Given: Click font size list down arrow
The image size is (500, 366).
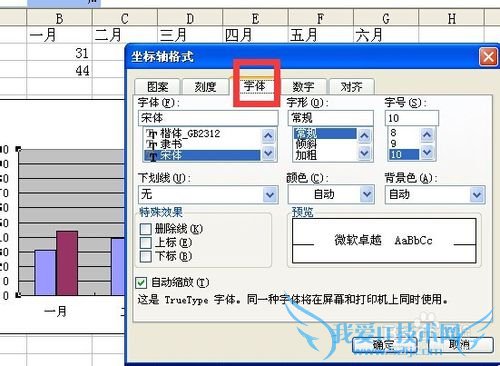Looking at the screenshot, I should click(427, 152).
